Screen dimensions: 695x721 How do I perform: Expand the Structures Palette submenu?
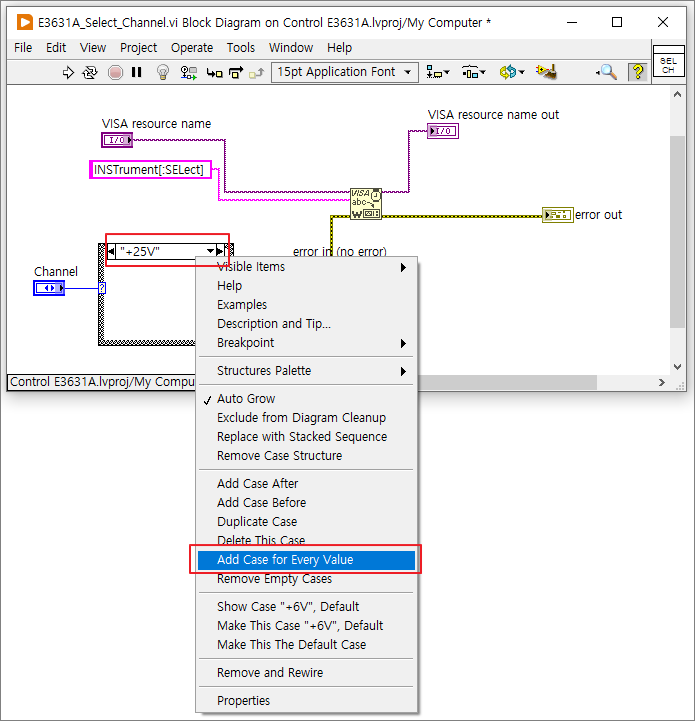coord(307,371)
